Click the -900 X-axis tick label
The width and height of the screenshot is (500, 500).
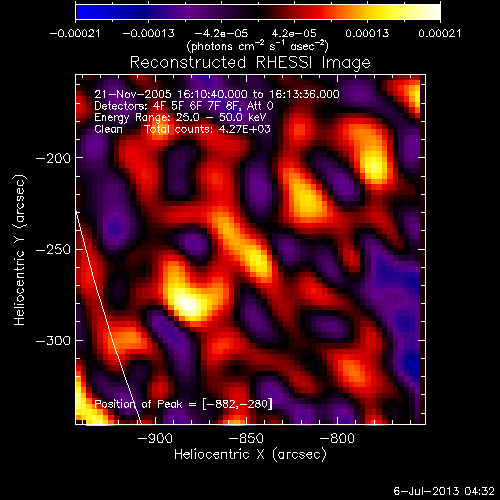(155, 438)
